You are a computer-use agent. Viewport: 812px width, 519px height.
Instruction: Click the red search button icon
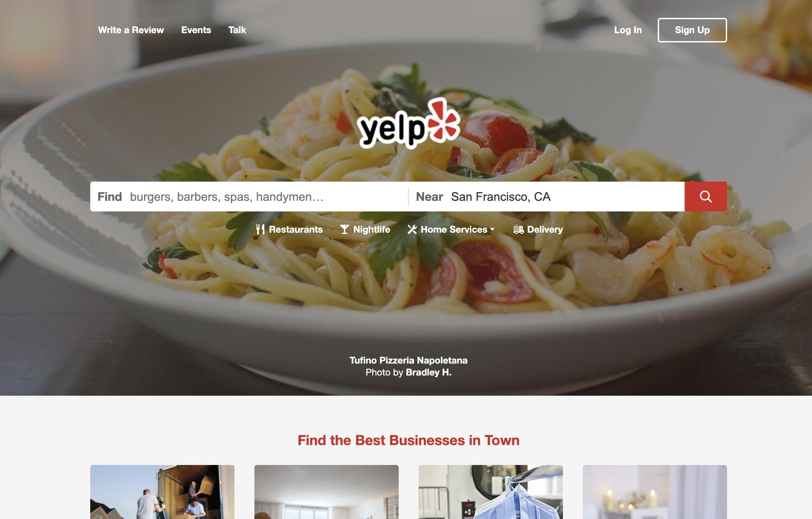706,196
